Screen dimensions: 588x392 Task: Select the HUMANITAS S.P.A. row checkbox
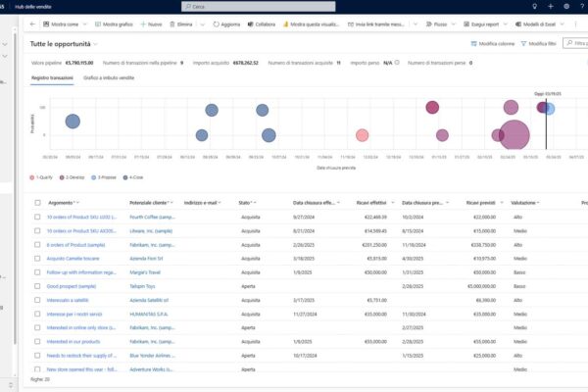point(37,314)
